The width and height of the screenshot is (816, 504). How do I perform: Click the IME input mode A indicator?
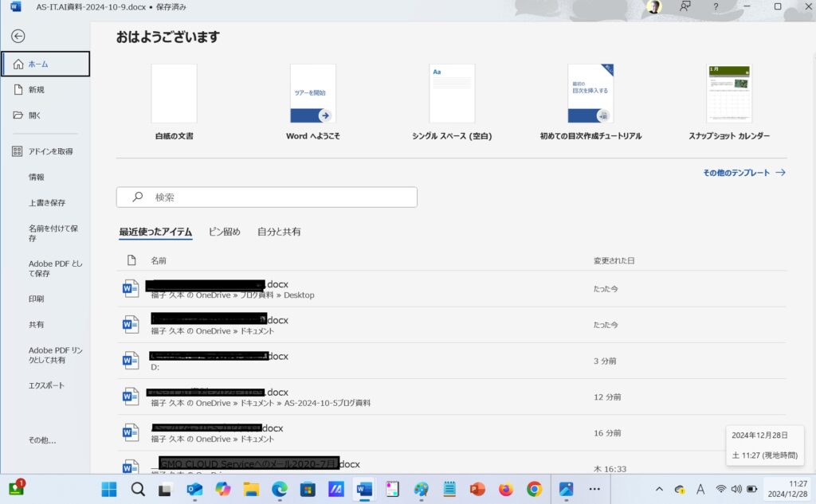pyautogui.click(x=700, y=489)
